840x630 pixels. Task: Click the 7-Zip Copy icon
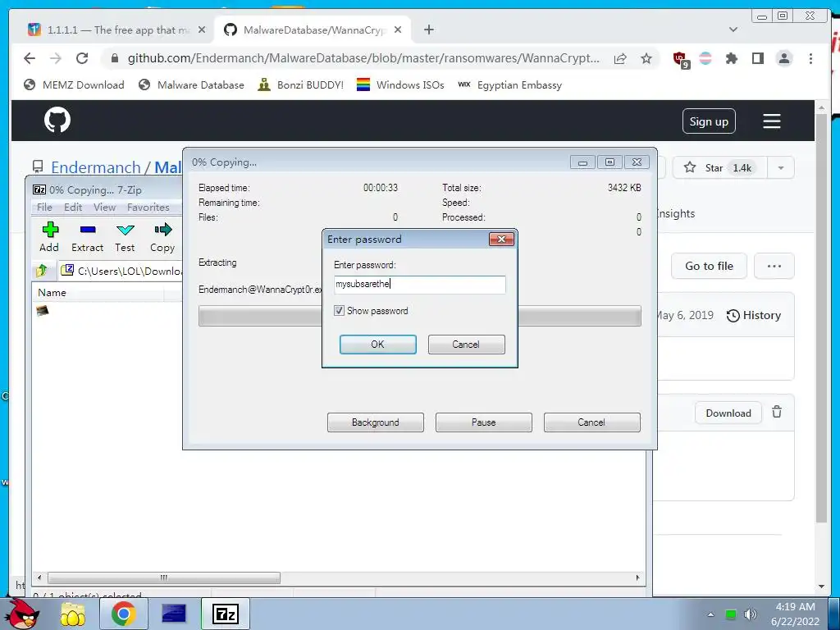click(162, 237)
